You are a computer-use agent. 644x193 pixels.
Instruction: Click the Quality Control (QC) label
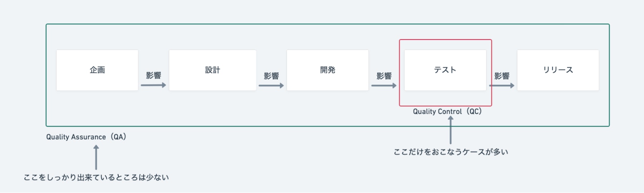(x=447, y=112)
